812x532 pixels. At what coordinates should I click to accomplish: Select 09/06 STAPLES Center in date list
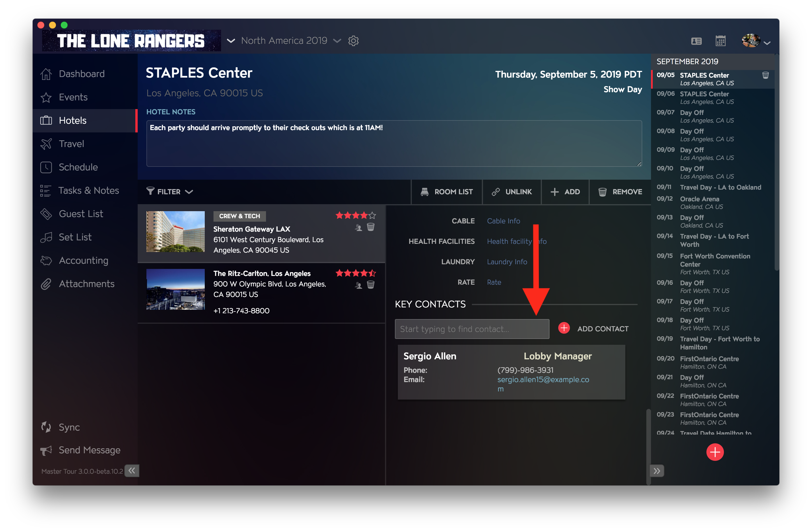tap(713, 98)
